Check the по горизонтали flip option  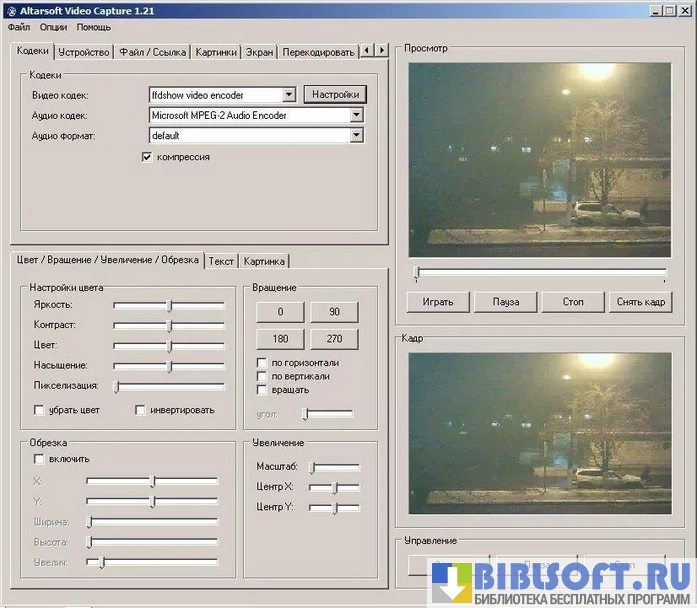click(x=263, y=362)
